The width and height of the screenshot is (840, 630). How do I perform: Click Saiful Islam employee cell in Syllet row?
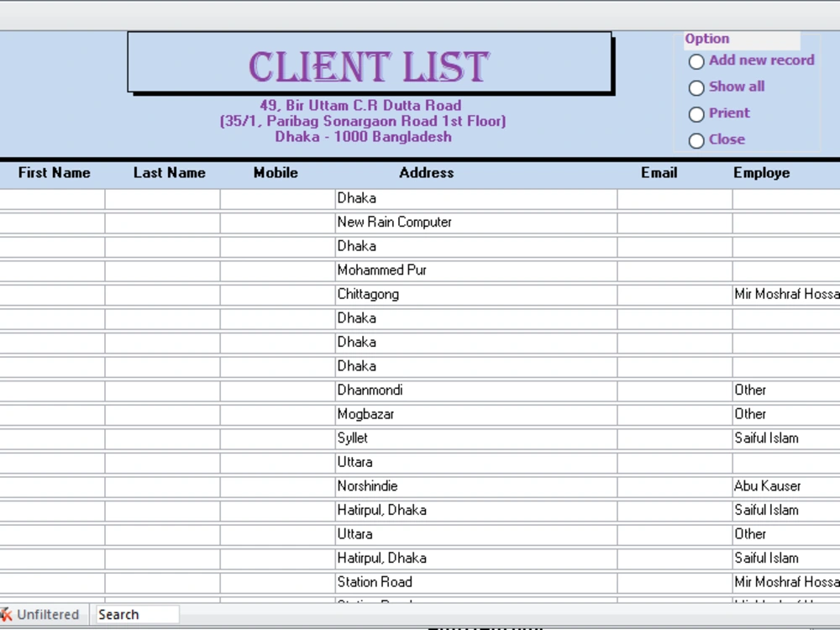(x=786, y=438)
